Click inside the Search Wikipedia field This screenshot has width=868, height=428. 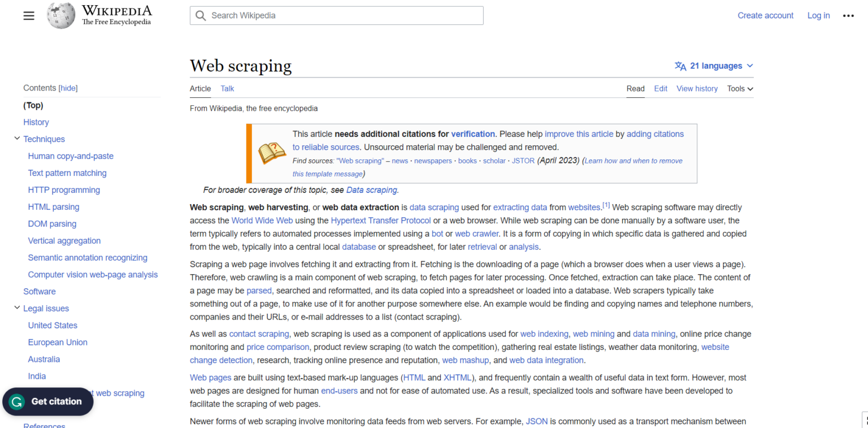pos(336,15)
